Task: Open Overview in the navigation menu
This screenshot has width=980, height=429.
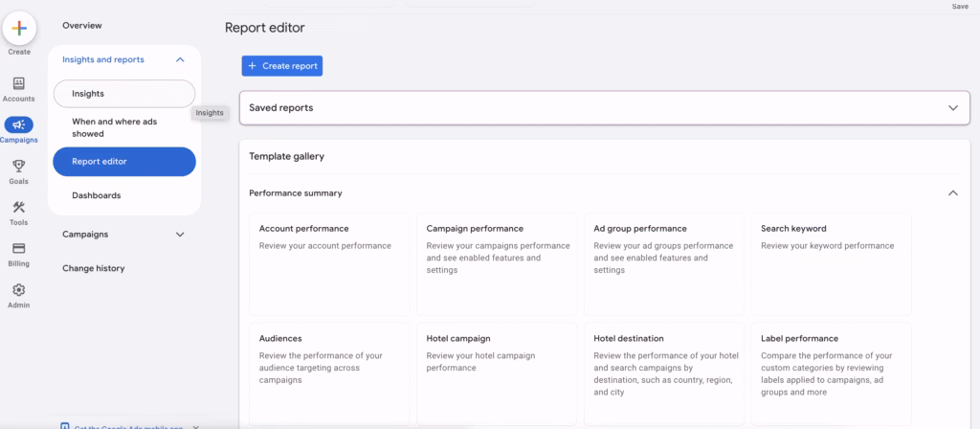Action: [x=82, y=25]
